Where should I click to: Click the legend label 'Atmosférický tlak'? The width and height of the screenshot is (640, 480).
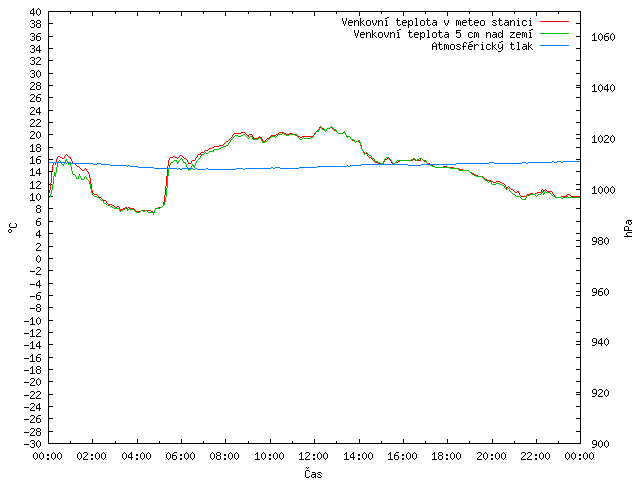pyautogui.click(x=482, y=47)
